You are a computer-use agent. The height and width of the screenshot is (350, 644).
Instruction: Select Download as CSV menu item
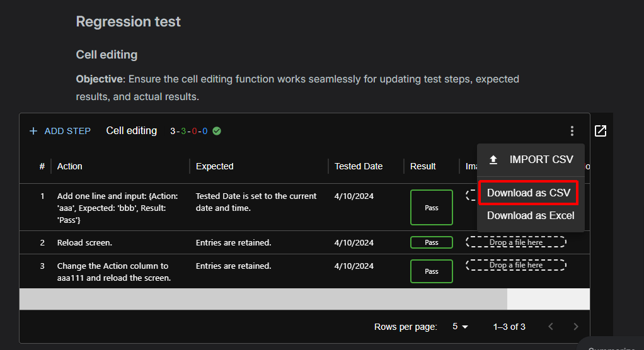click(x=528, y=193)
